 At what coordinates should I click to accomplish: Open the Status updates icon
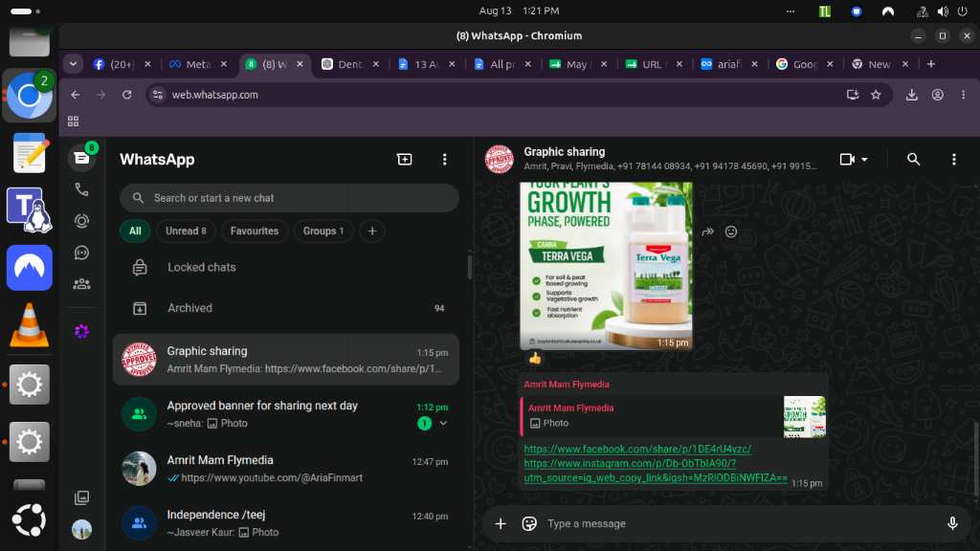pos(81,221)
